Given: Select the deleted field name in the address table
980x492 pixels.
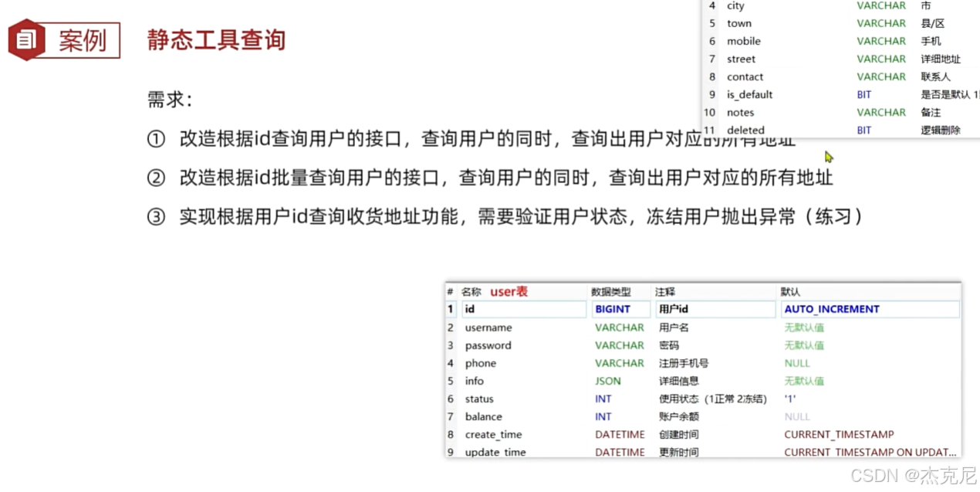Looking at the screenshot, I should tap(746, 130).
